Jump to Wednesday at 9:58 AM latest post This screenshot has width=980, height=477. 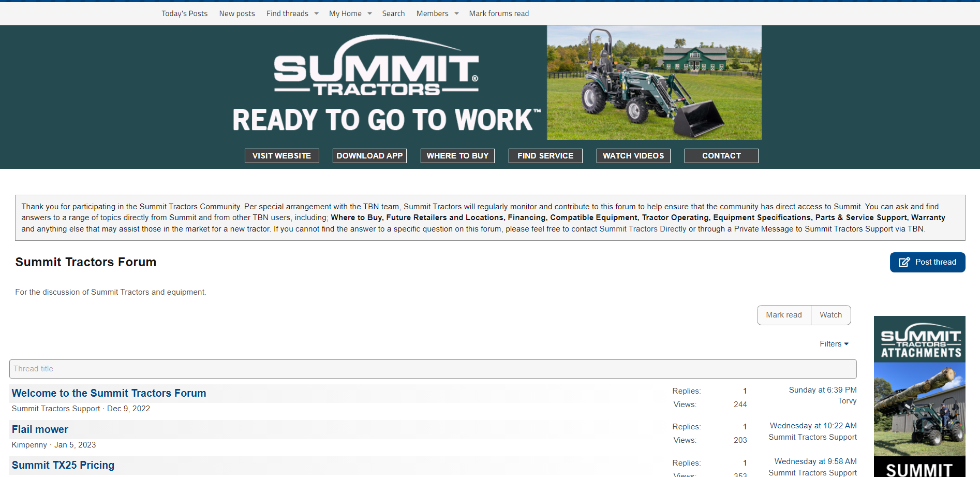pos(815,461)
